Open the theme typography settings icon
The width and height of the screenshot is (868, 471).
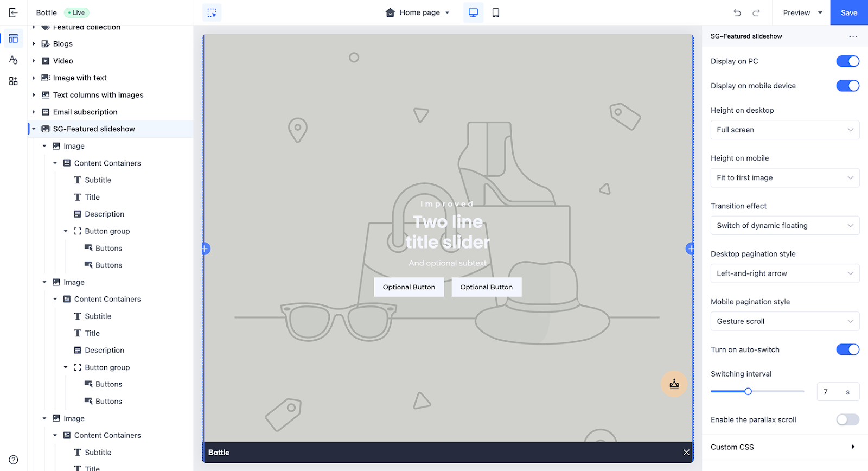tap(14, 60)
